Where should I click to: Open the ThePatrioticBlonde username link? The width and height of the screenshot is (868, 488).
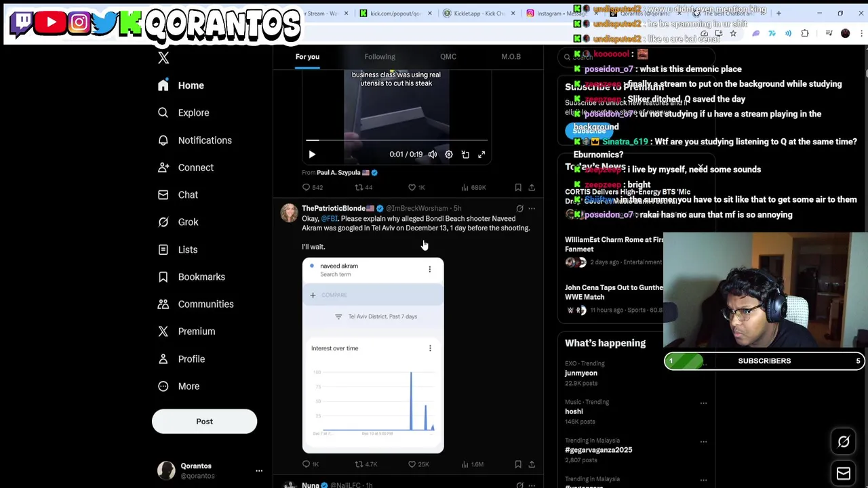click(338, 209)
